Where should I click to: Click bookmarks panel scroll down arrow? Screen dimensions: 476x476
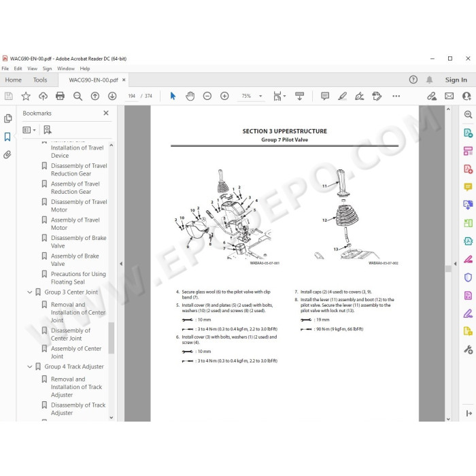[111, 418]
